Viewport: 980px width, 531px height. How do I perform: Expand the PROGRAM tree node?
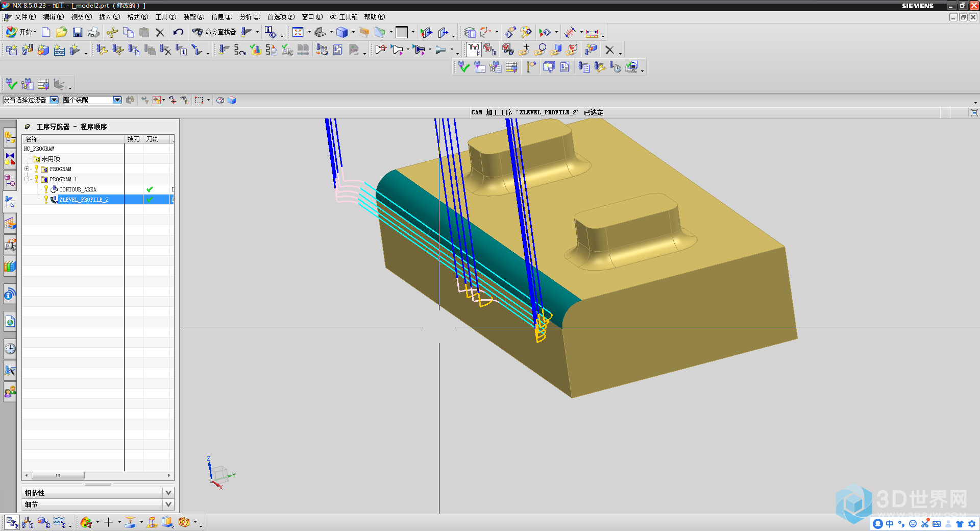(27, 169)
